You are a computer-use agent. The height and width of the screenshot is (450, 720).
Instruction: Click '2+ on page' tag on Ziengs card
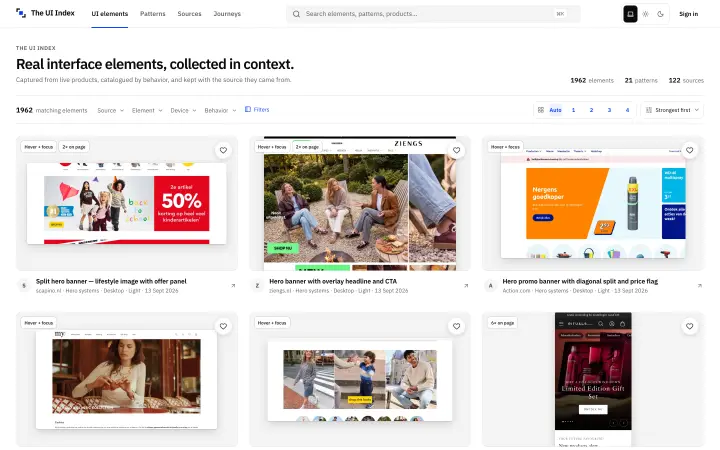coord(307,147)
